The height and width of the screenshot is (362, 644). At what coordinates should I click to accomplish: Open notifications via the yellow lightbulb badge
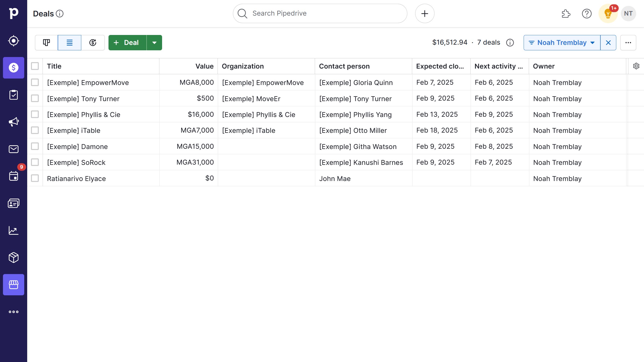[x=608, y=13]
